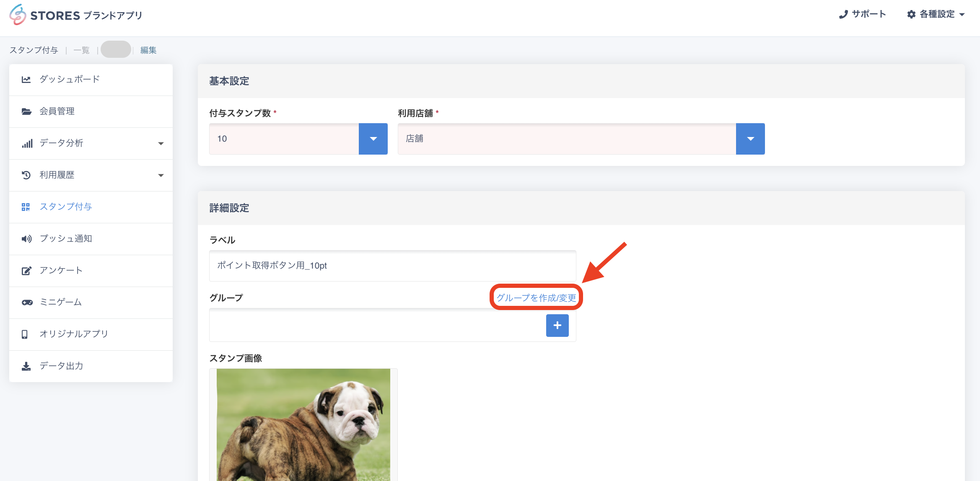Image resolution: width=980 pixels, height=481 pixels.
Task: Open the 利用店舗 store dropdown
Action: click(x=750, y=139)
